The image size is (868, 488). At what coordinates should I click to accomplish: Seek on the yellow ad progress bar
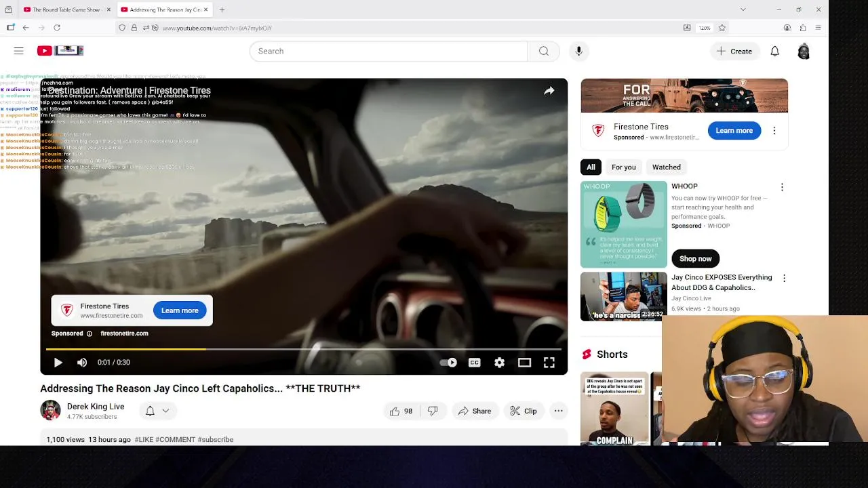tap(303, 349)
